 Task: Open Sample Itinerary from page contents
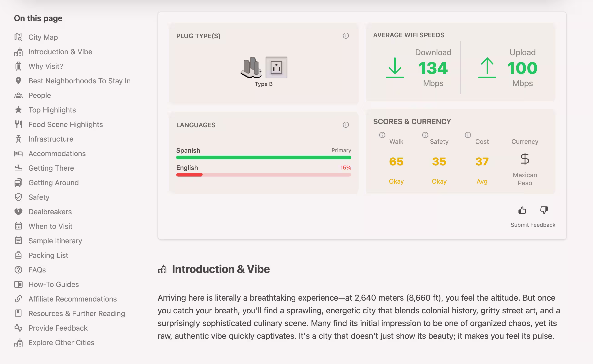(55, 241)
